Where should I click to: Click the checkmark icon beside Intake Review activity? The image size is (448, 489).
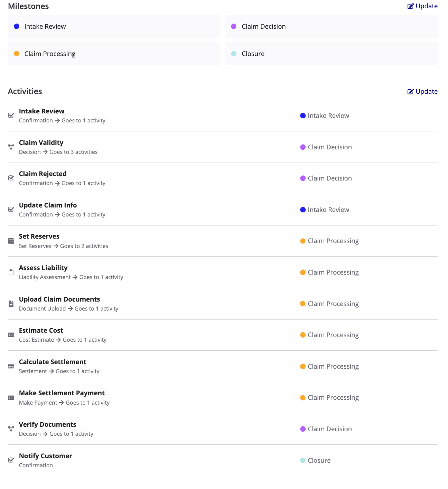click(x=11, y=116)
